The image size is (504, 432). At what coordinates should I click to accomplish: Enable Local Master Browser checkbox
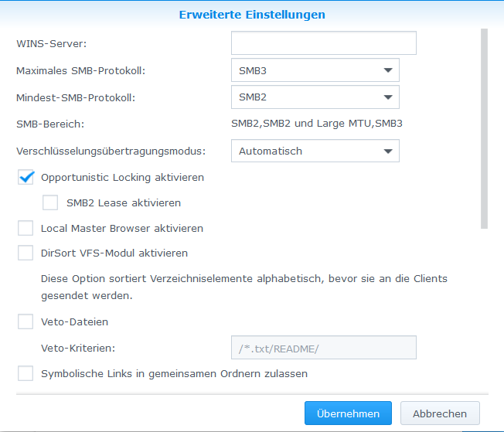pyautogui.click(x=26, y=228)
